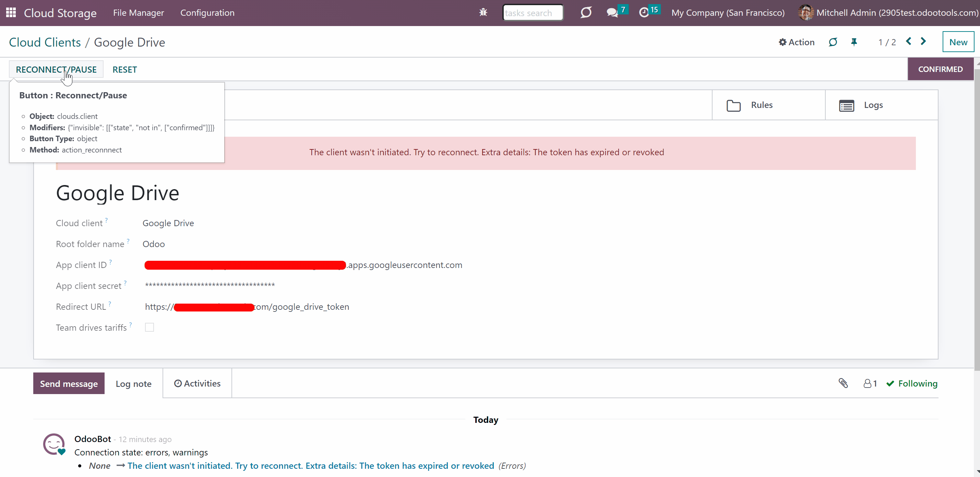
Task: Click the Confirmed status badge
Action: 941,69
